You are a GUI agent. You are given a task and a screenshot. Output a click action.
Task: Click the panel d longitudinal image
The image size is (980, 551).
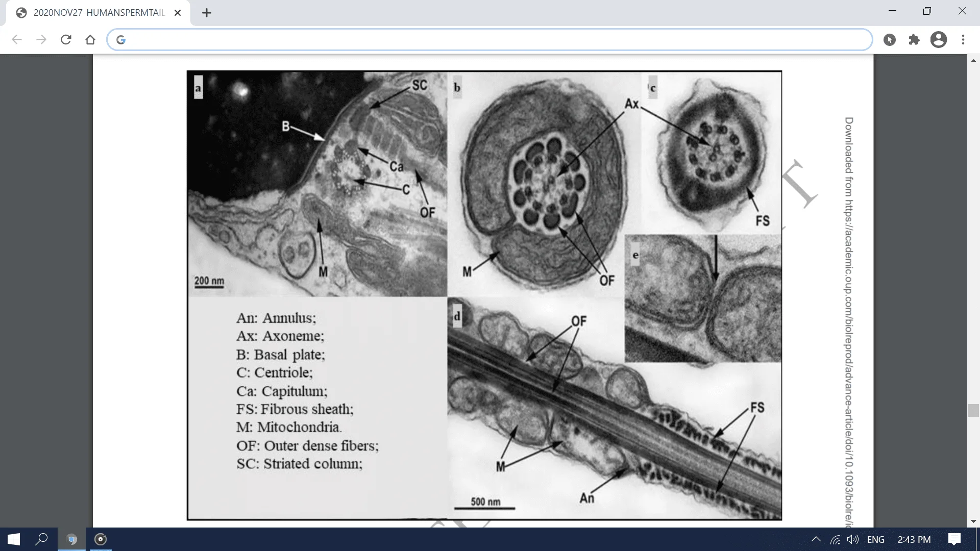tap(615, 408)
